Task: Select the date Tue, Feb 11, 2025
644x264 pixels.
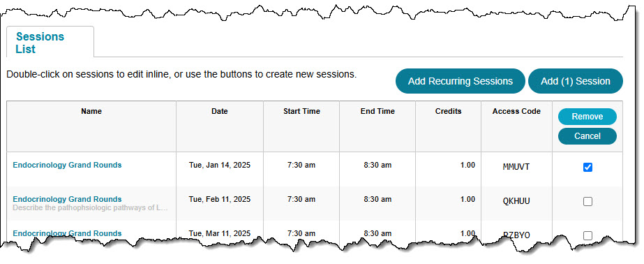Action: (220, 200)
